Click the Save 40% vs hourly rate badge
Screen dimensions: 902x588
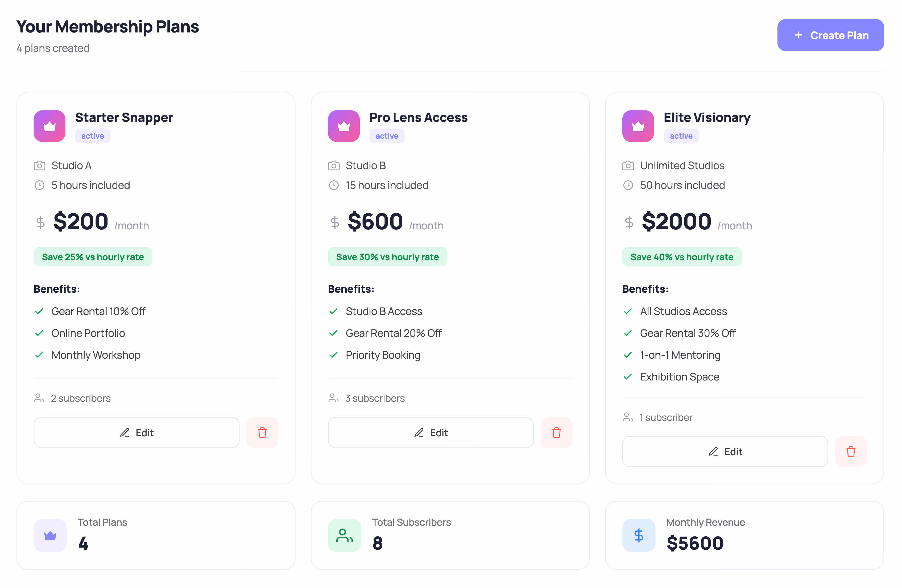(681, 257)
